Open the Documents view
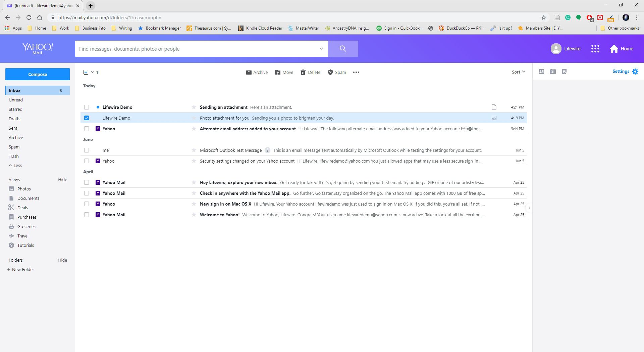644x352 pixels. [x=24, y=198]
